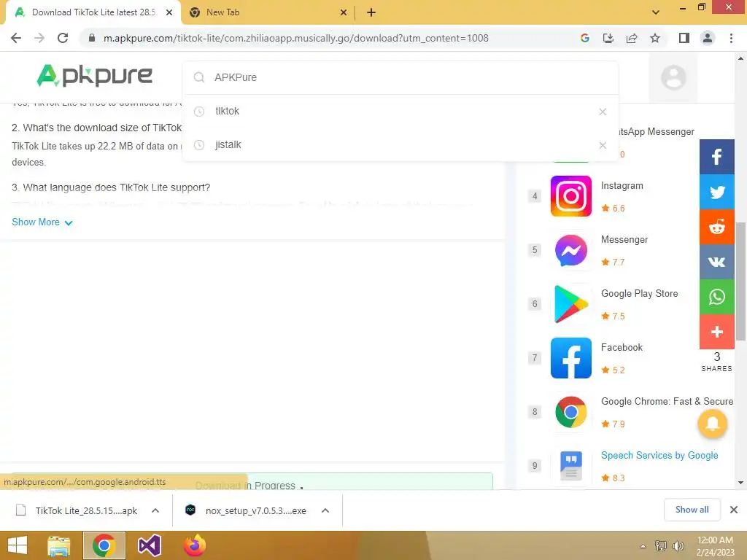Open the Messenger app link
Screen dimensions: 747x560
pyautogui.click(x=624, y=239)
